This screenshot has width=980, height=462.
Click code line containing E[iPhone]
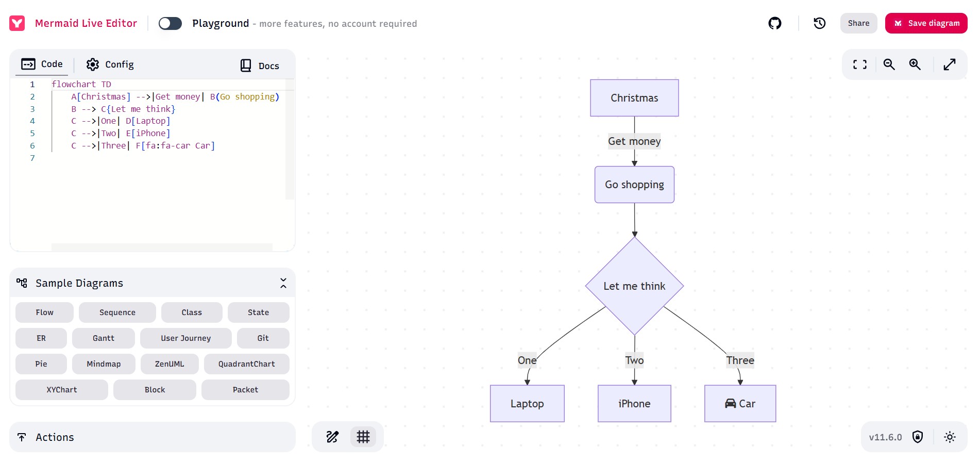click(x=121, y=134)
